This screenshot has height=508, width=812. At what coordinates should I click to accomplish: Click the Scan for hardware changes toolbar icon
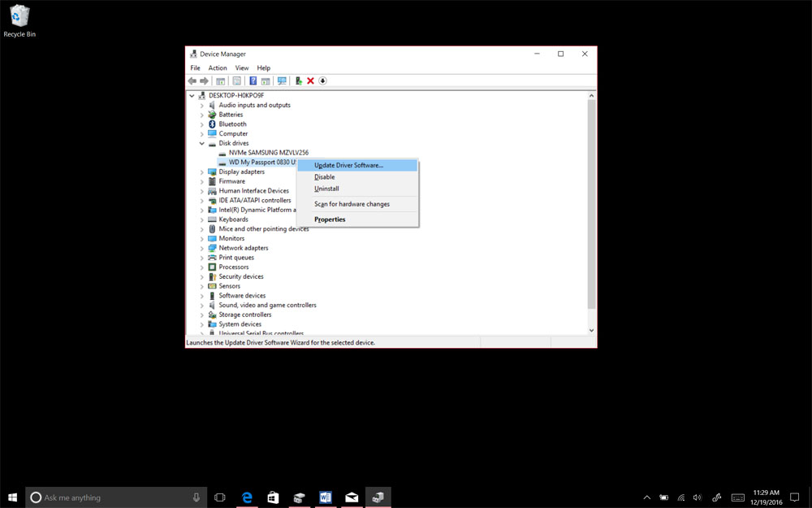click(x=282, y=80)
